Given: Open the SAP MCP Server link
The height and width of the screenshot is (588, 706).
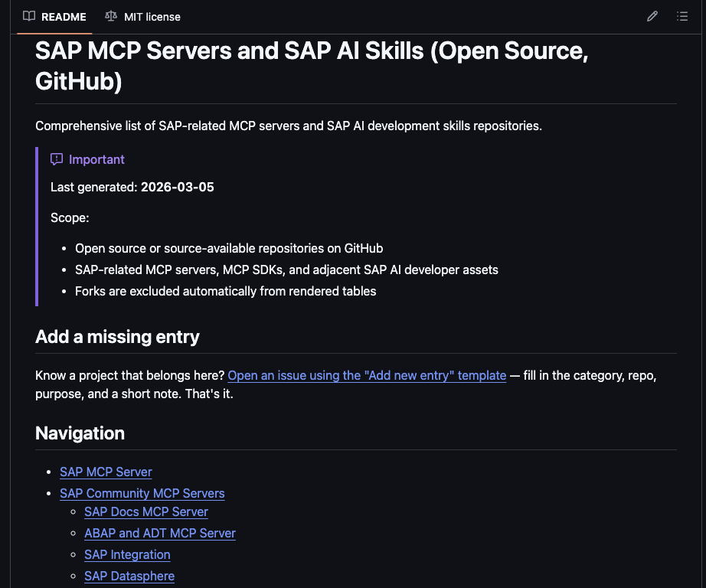Looking at the screenshot, I should (106, 472).
